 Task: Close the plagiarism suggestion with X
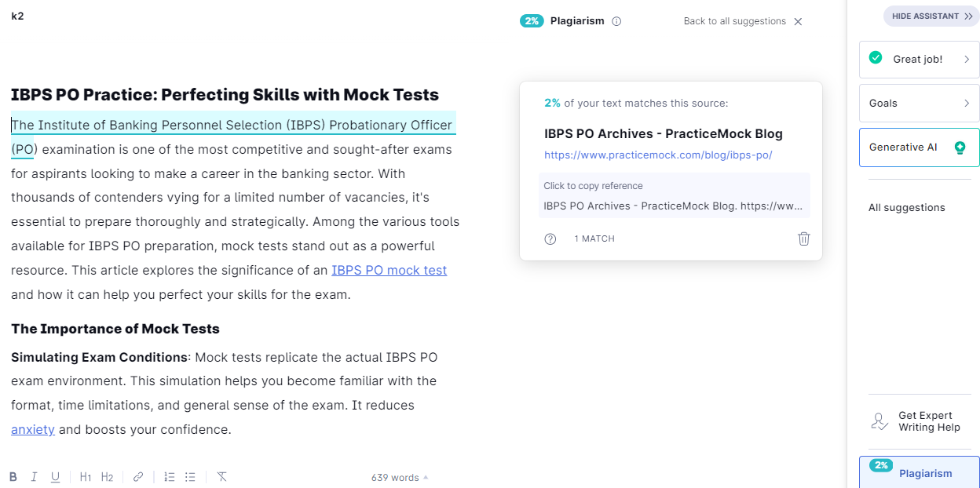(x=799, y=21)
